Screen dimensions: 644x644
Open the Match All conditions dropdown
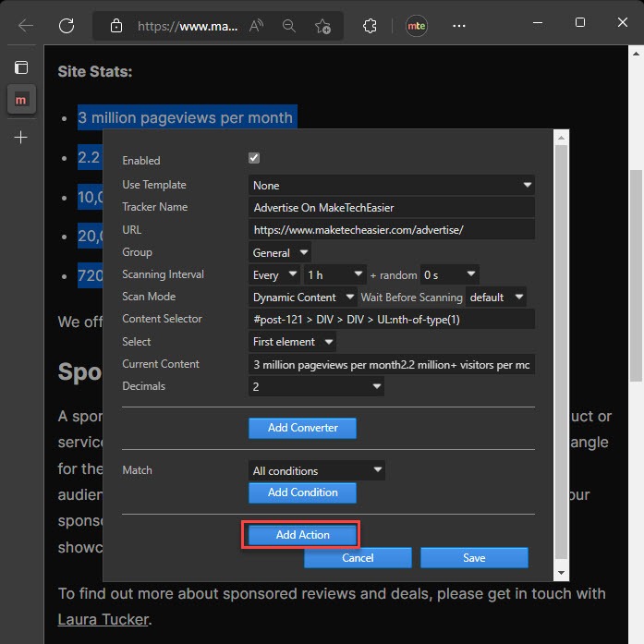[x=316, y=470]
